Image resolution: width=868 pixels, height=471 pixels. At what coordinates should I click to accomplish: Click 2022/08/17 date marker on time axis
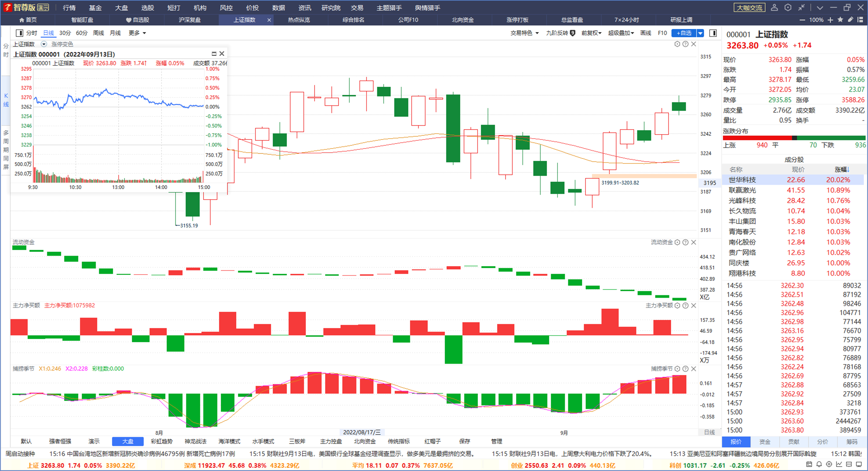(361, 432)
